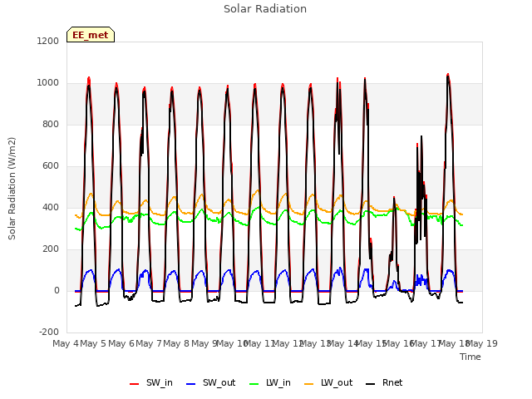Click the green LW_in legend swatch
This screenshot has width=532, height=399.
pos(254,384)
